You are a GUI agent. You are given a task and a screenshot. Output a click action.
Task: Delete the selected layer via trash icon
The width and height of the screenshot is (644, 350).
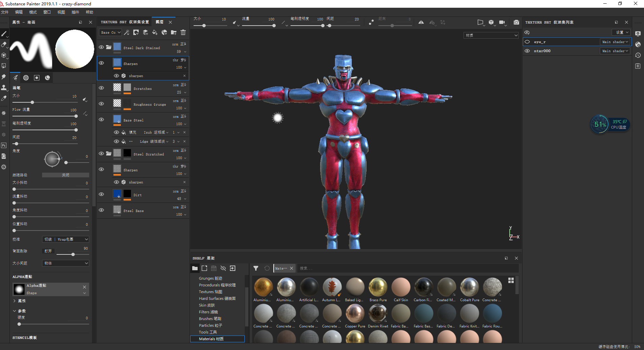(x=183, y=32)
